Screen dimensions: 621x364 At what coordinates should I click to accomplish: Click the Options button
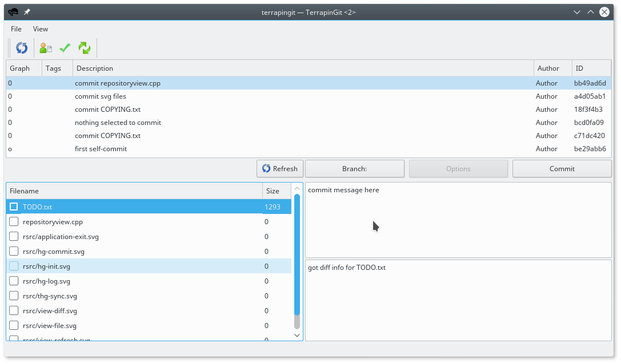click(458, 168)
